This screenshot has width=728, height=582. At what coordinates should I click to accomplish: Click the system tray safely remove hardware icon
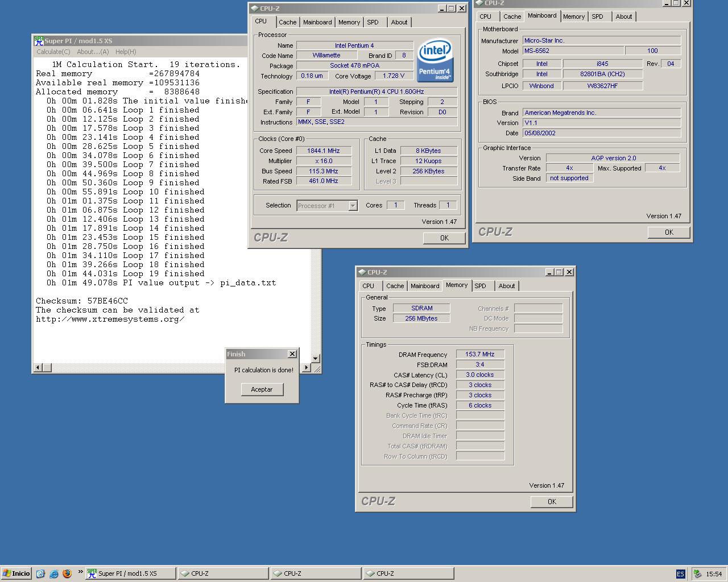coord(697,574)
